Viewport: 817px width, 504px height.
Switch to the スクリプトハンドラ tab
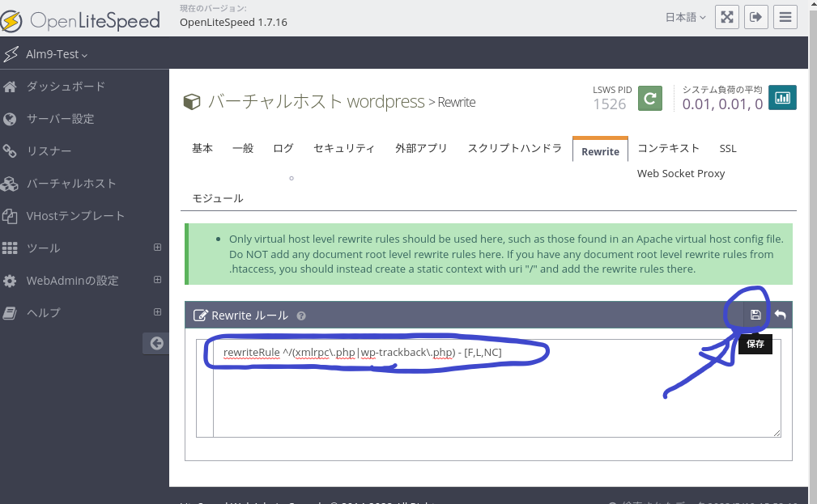pyautogui.click(x=515, y=148)
